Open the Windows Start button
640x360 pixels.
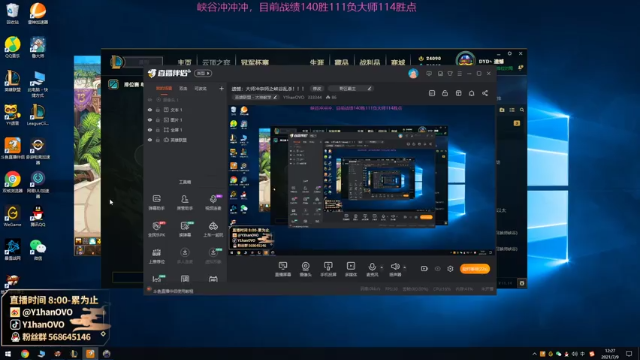tap(8, 353)
